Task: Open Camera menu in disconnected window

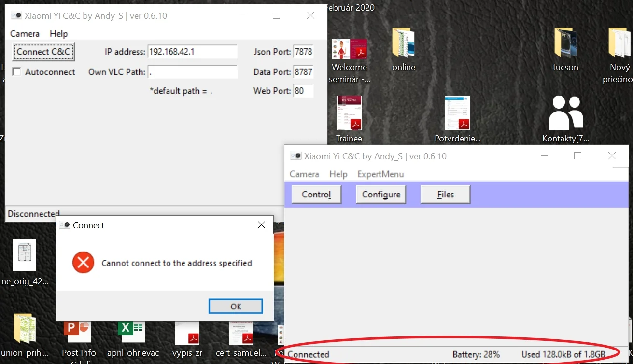Action: (x=25, y=34)
